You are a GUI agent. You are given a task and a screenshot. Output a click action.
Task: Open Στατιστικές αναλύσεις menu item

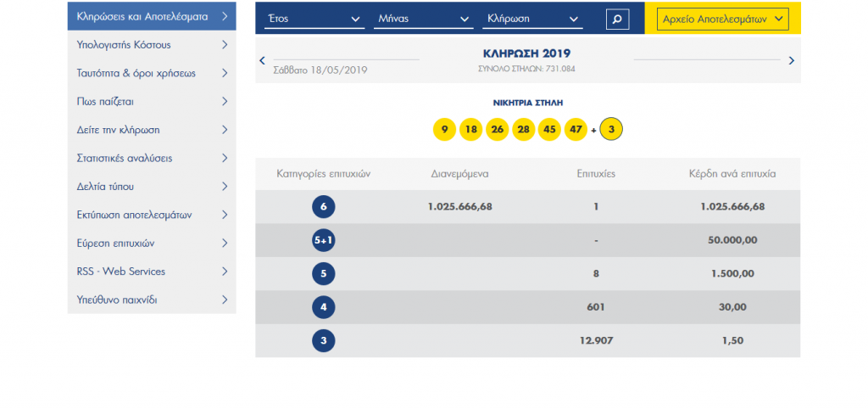152,158
